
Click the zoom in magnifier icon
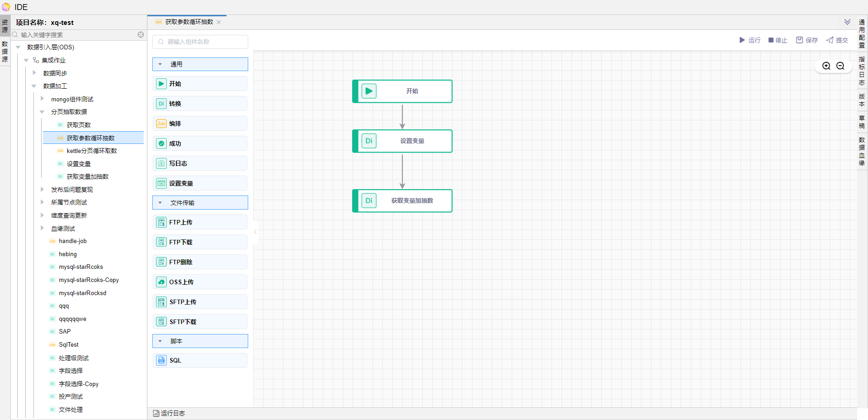point(826,66)
